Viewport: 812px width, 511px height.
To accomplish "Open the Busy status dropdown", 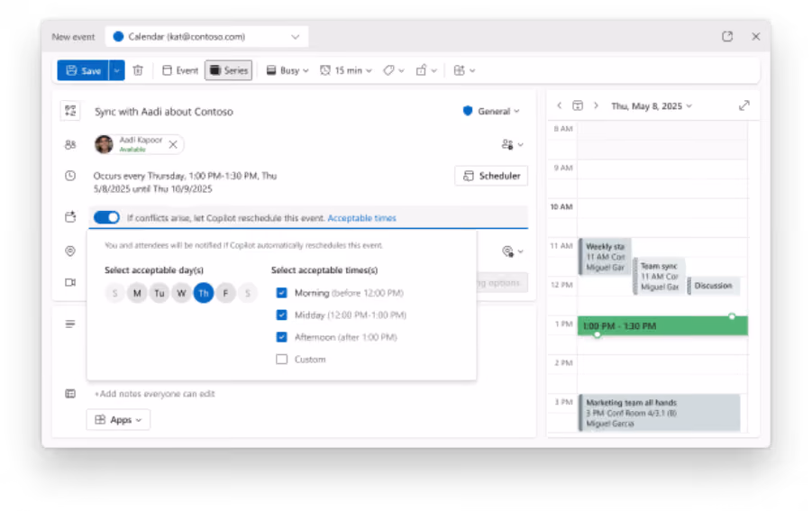I will (287, 70).
